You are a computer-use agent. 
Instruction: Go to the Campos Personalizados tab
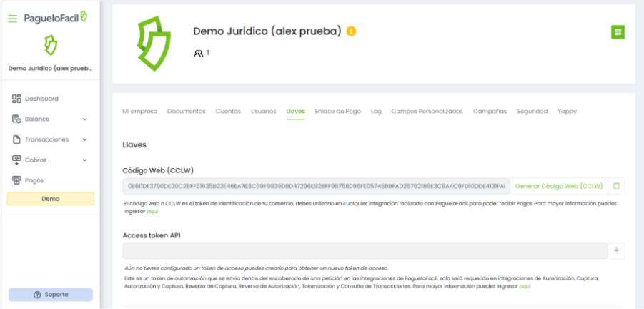(427, 112)
